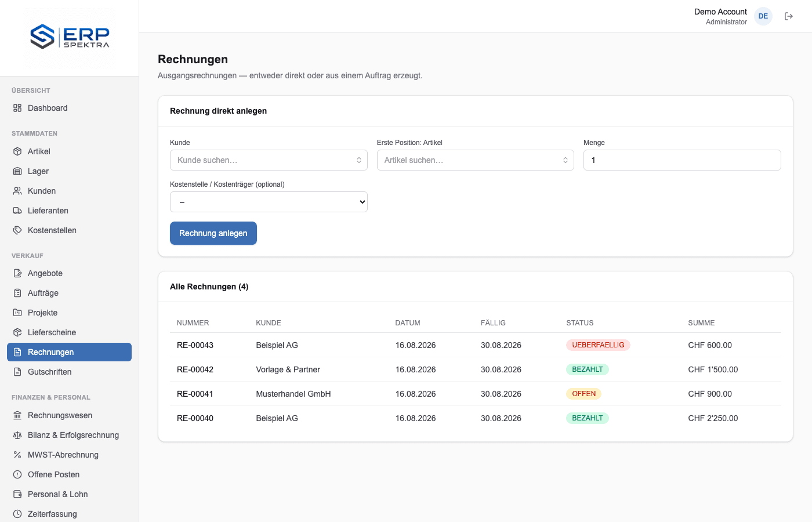Open the Artikel suchen combo box
The width and height of the screenshot is (812, 522).
tap(476, 160)
